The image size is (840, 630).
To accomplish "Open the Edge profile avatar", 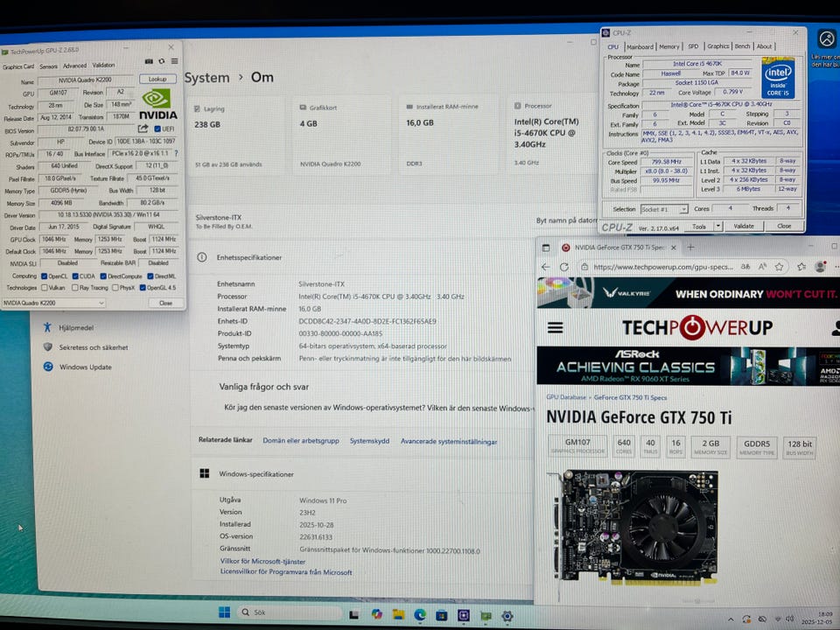I will [820, 266].
